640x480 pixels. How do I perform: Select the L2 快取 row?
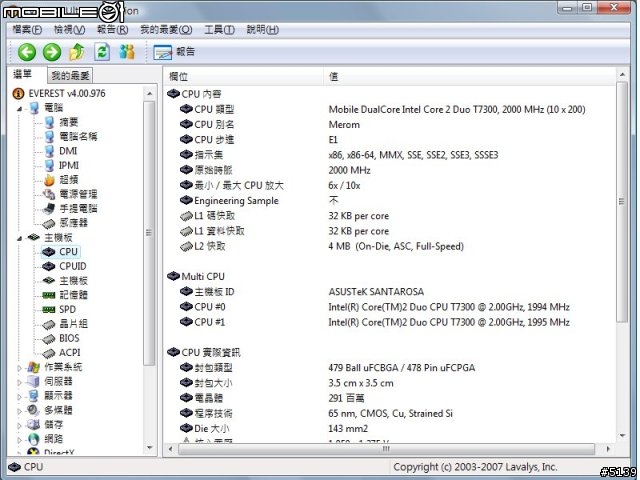click(391, 247)
